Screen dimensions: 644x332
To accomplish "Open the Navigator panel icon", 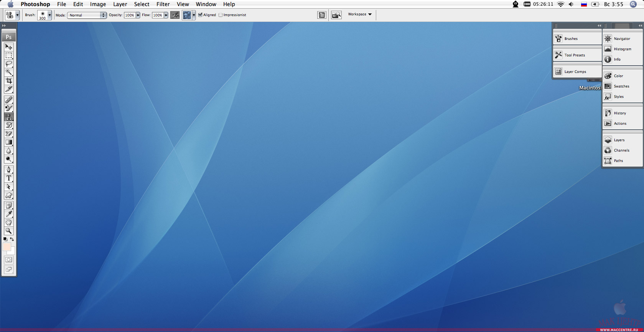I will (608, 38).
